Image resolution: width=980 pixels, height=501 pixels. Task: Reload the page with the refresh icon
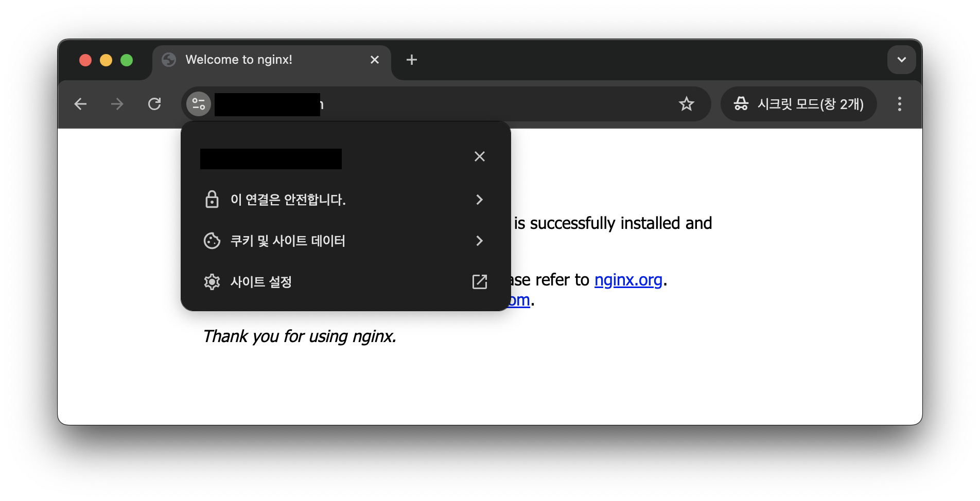pyautogui.click(x=154, y=104)
